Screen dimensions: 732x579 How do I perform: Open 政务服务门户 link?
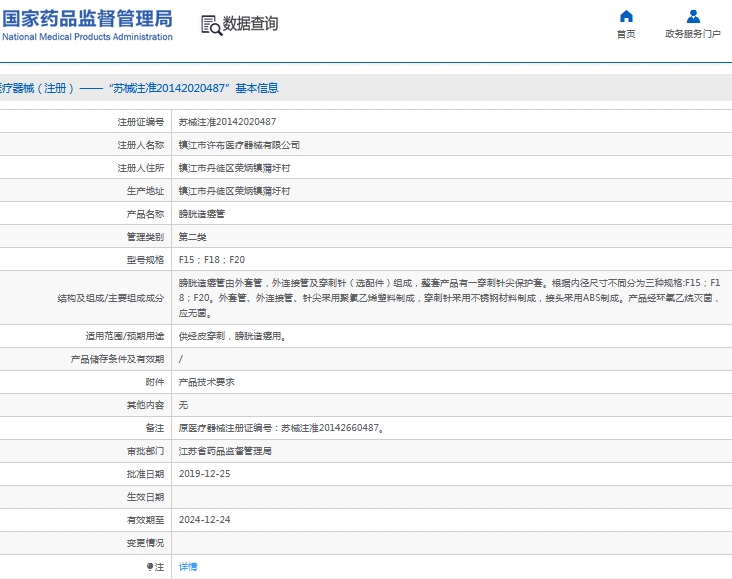coord(693,34)
